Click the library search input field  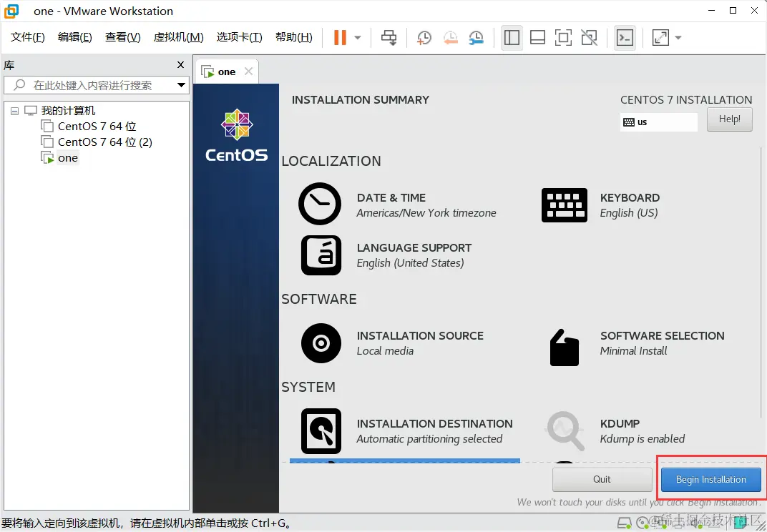[97, 85]
